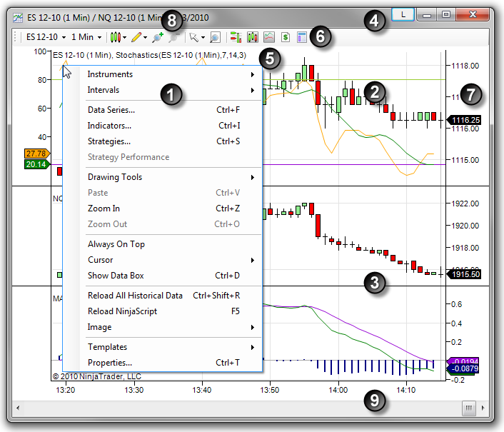Toggle Always On Top in context menu
This screenshot has height=432, width=504.
[x=116, y=244]
